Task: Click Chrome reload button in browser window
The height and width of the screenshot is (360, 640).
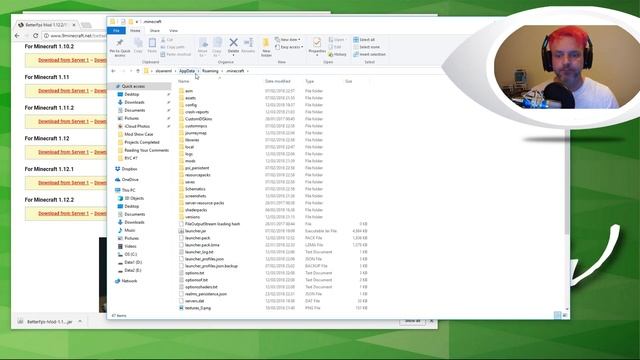Action: point(36,36)
